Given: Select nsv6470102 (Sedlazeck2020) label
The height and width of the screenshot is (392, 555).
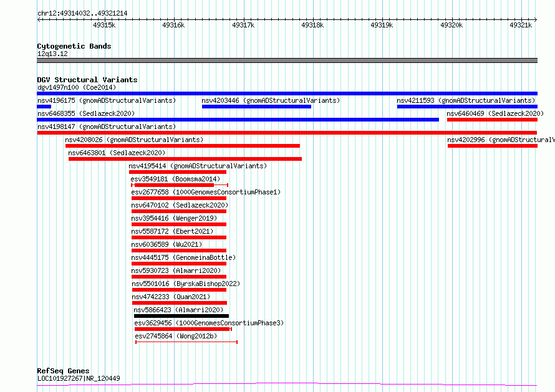Looking at the screenshot, I should click(180, 205).
